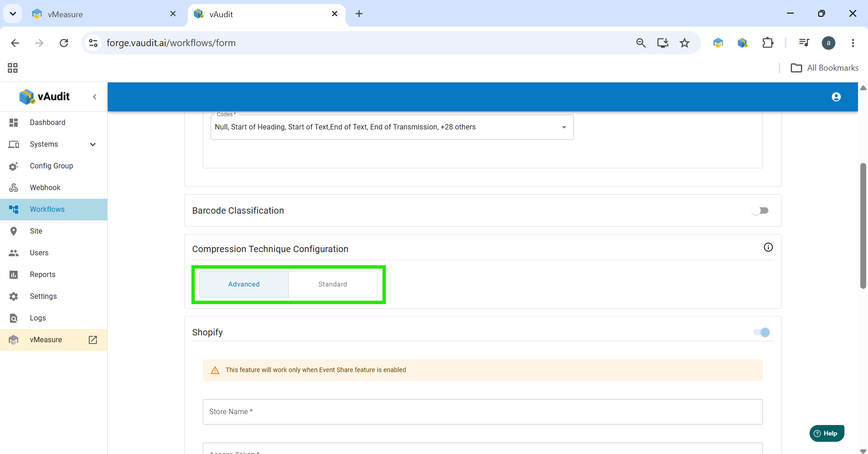
Task: View site information icon in address bar
Action: click(93, 43)
